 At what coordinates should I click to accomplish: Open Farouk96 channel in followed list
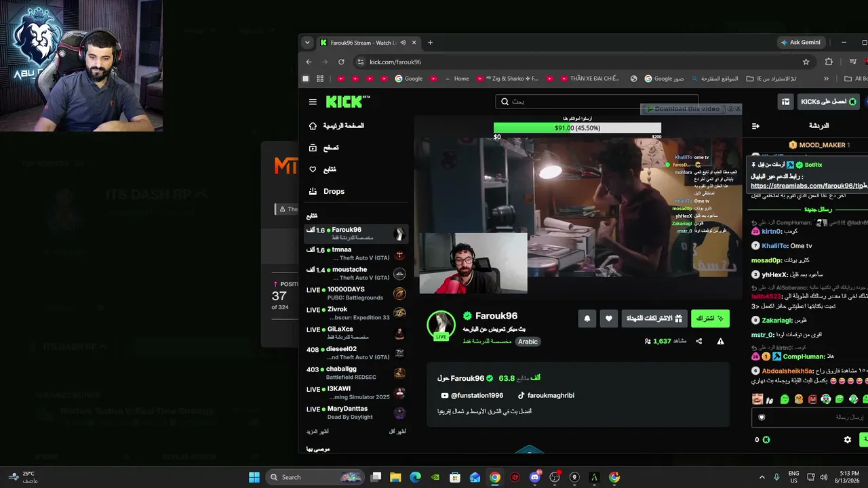(x=356, y=234)
